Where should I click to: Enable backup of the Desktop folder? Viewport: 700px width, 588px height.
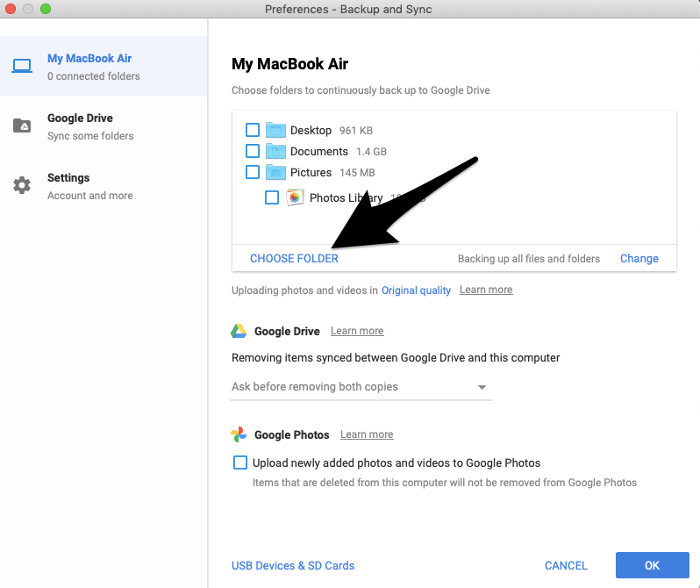click(253, 130)
